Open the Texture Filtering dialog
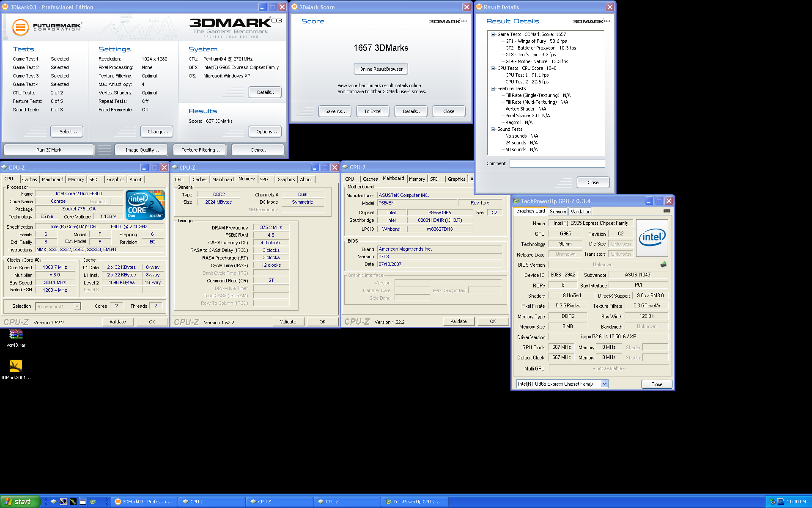The width and height of the screenshot is (812, 508). tap(200, 150)
